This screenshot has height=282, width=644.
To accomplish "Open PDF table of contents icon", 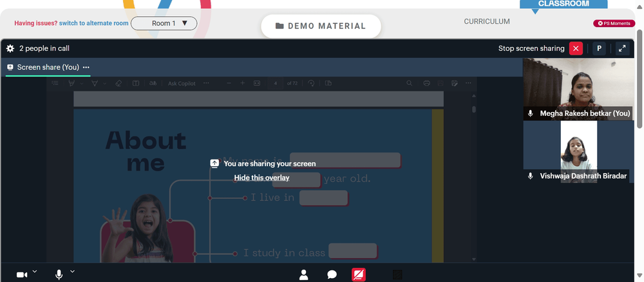I will click(55, 83).
